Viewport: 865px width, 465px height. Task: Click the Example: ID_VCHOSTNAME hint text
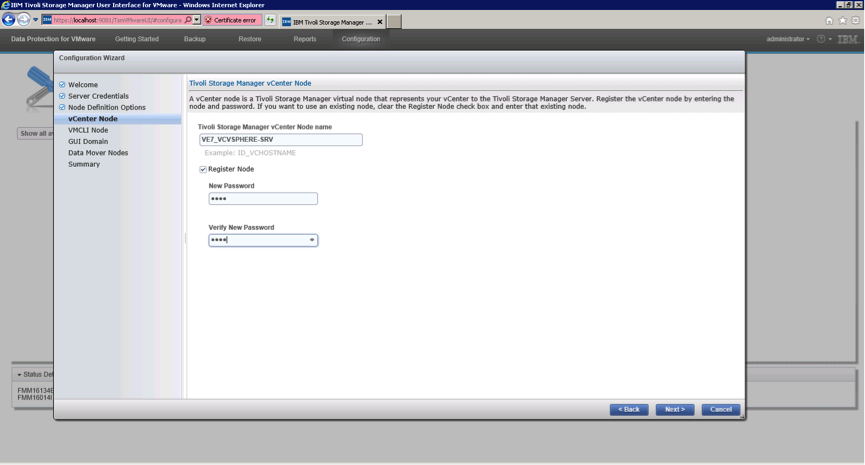point(250,153)
